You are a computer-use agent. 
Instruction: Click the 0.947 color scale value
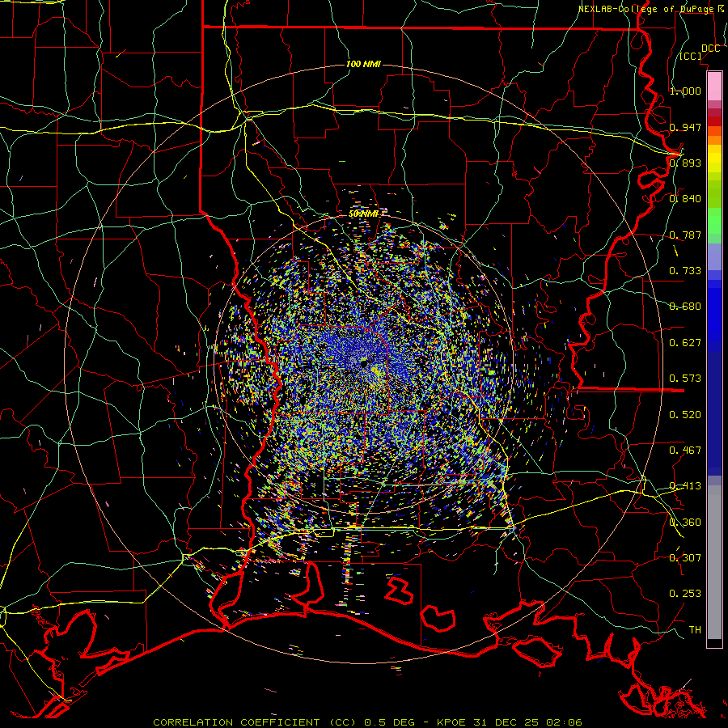[685, 127]
